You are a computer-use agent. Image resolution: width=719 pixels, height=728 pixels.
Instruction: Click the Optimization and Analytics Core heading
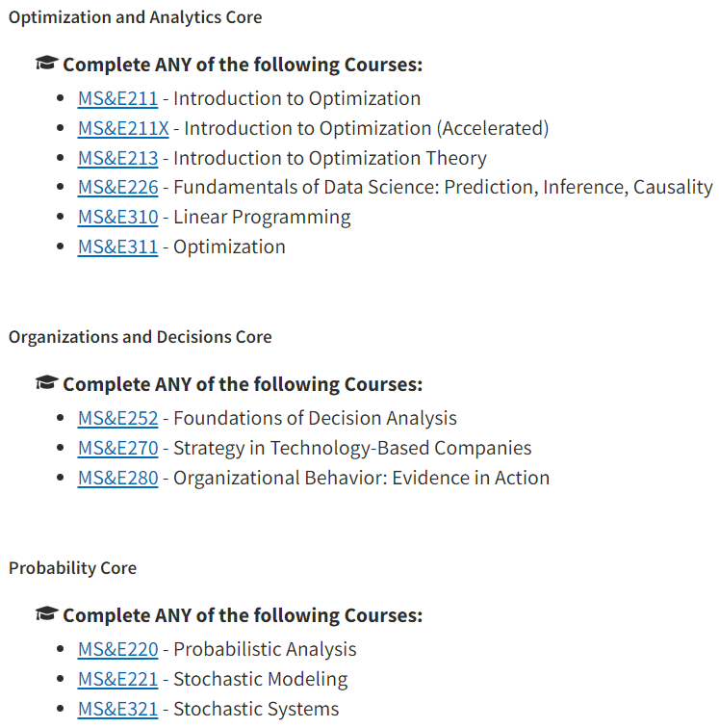pyautogui.click(x=135, y=17)
